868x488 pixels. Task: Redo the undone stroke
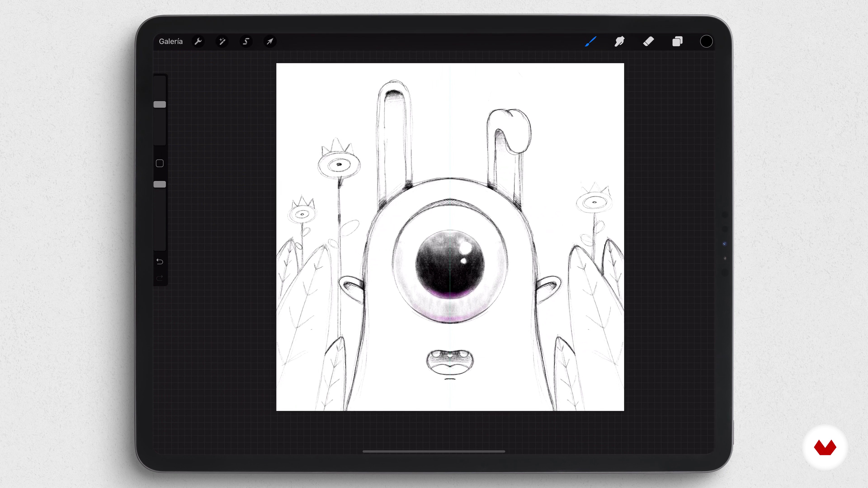pos(160,278)
